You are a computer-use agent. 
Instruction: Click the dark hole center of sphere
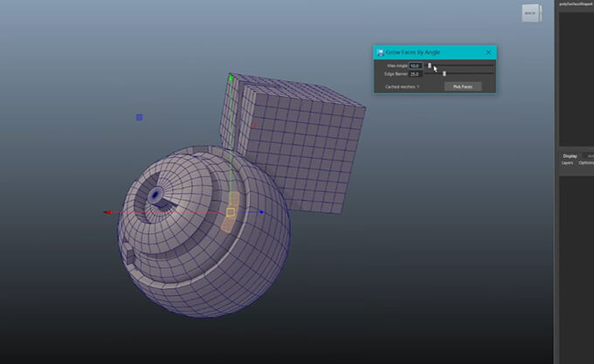(x=155, y=193)
